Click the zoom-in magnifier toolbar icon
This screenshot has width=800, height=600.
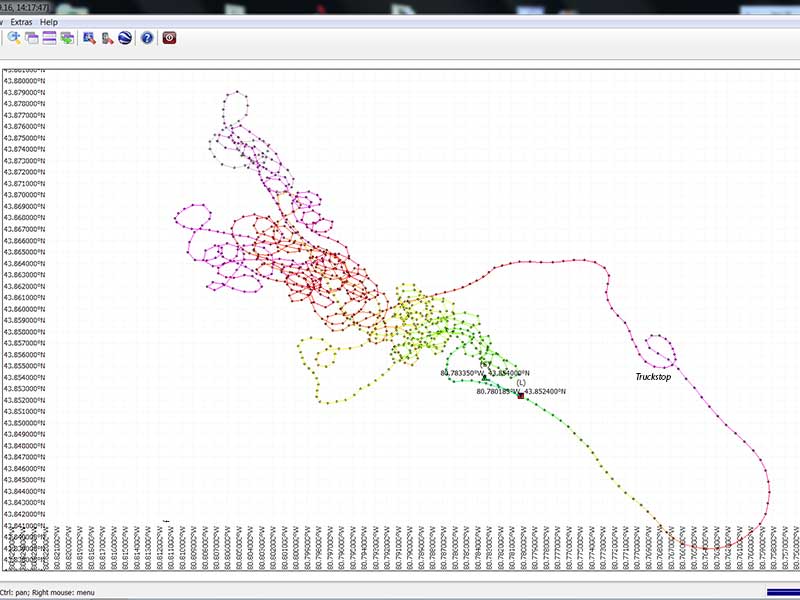[x=14, y=38]
